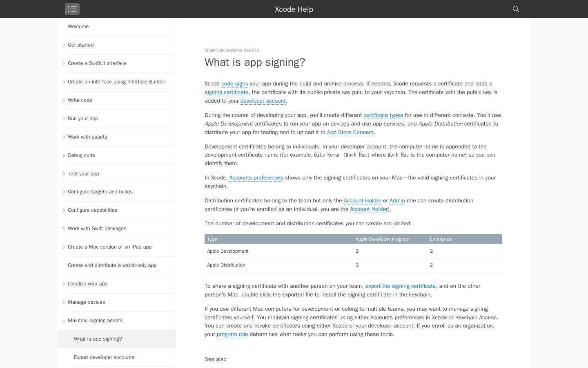The width and height of the screenshot is (588, 368).
Task: Select the Debug code topic label
Action: (81, 155)
